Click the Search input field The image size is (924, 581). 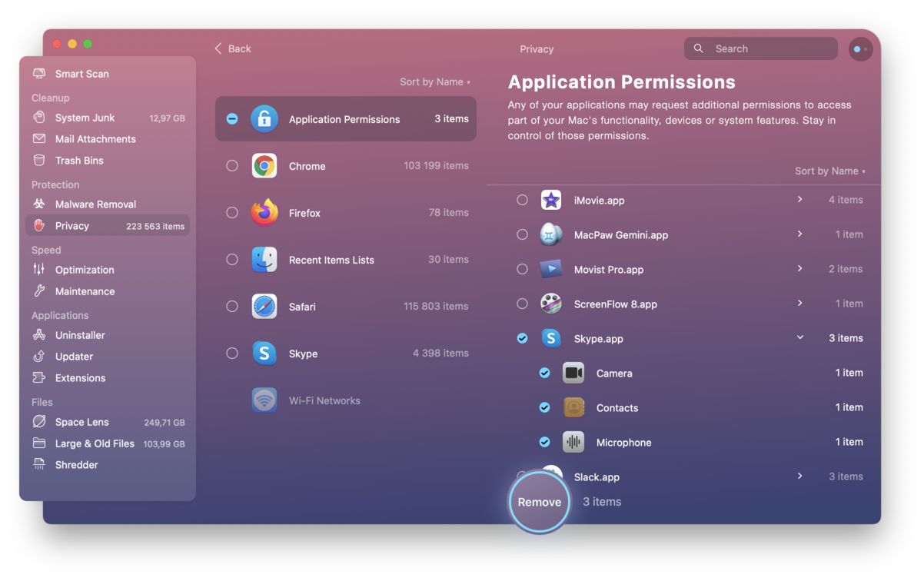[x=761, y=48]
